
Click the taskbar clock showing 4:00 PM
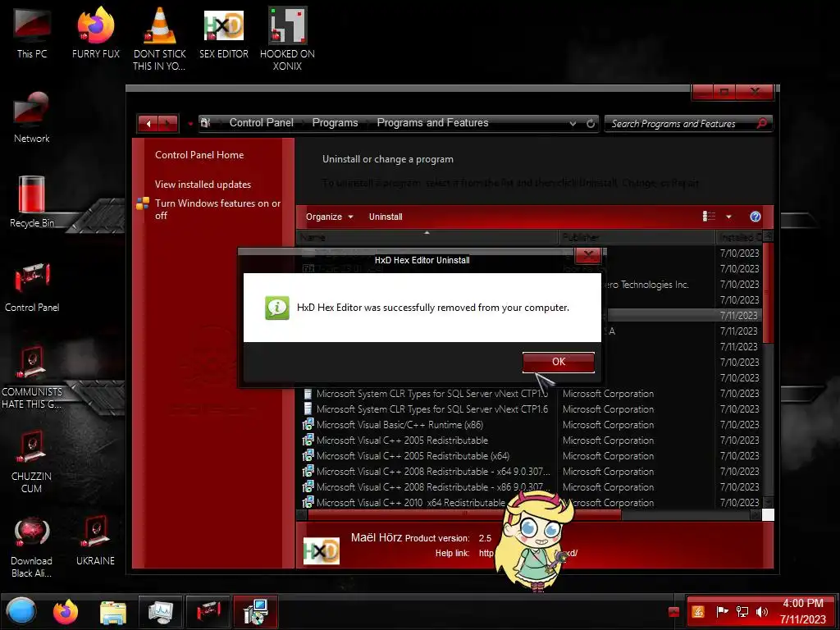point(802,611)
